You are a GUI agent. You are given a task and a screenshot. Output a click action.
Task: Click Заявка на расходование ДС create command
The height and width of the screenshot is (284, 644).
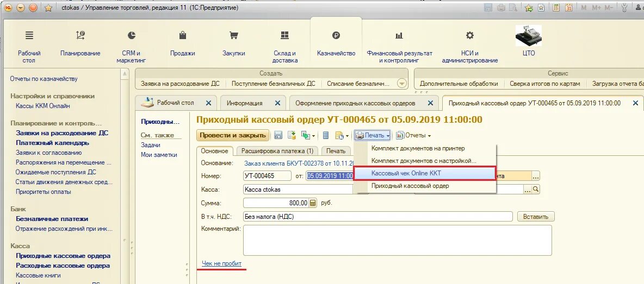(180, 84)
